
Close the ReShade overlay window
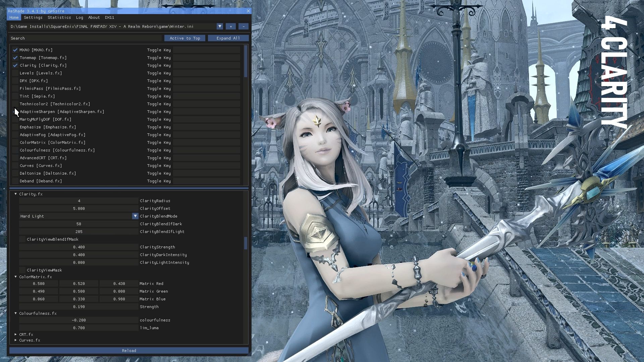pos(248,11)
